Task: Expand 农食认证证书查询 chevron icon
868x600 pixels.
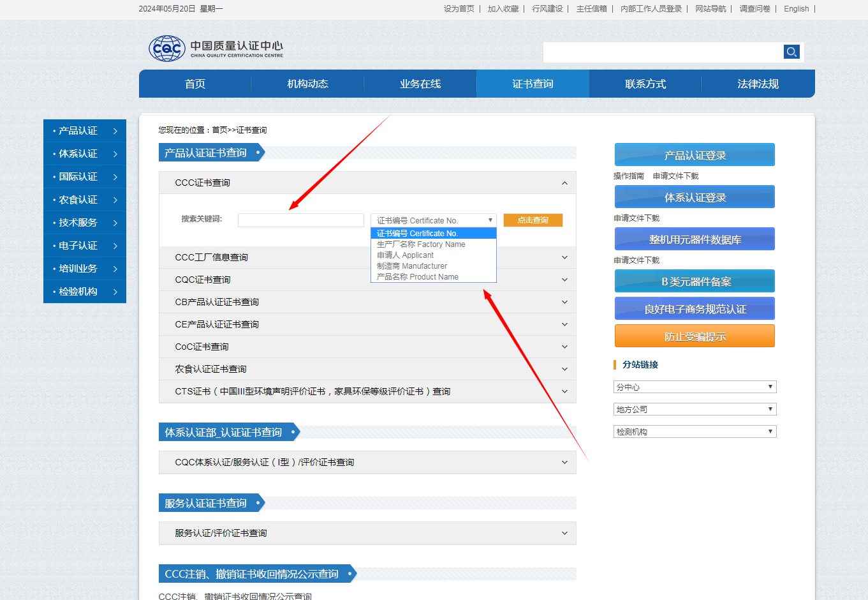Action: coord(564,369)
